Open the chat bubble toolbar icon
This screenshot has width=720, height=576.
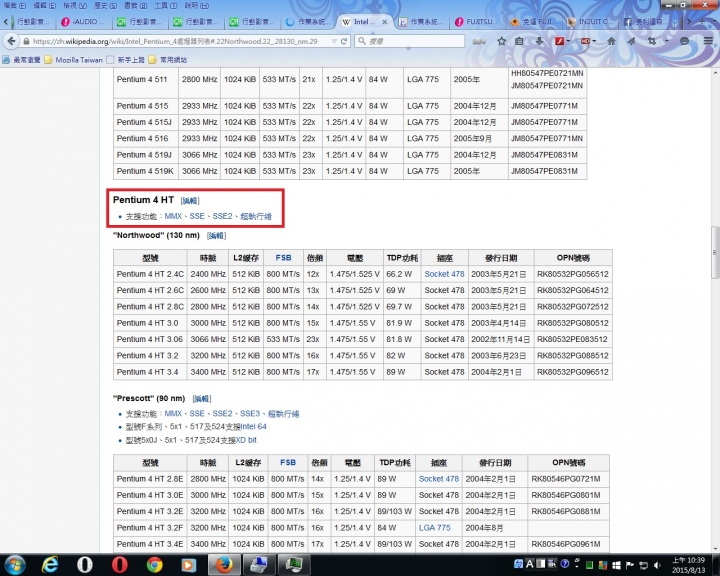point(685,41)
